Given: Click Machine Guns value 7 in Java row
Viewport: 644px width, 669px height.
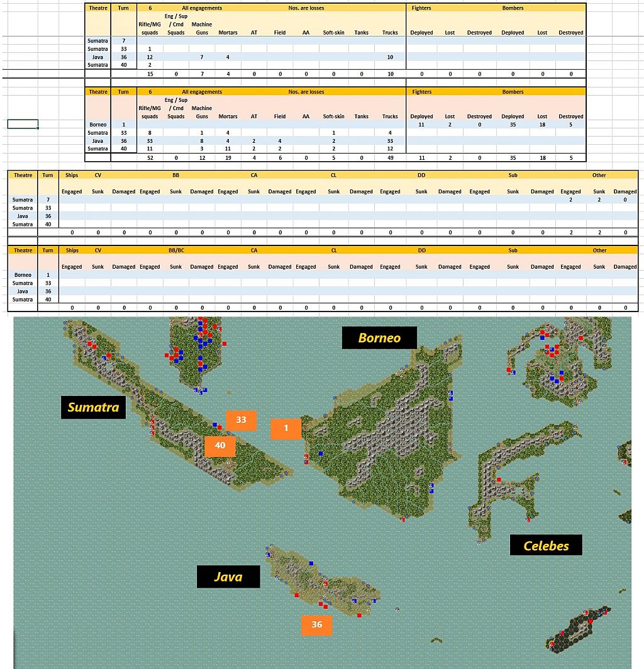Looking at the screenshot, I should 202,57.
